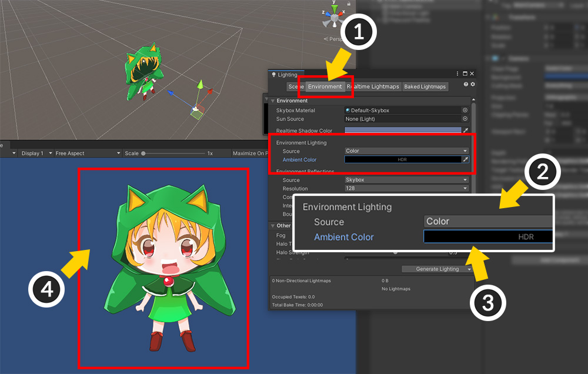Collapse the Environment section foldout

(273, 101)
